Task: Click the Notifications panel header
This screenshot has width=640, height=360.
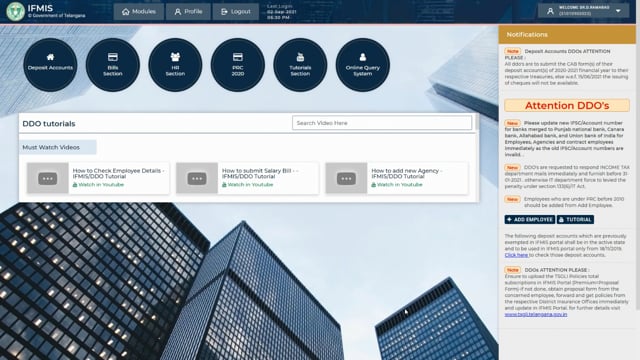Action: (x=567, y=35)
